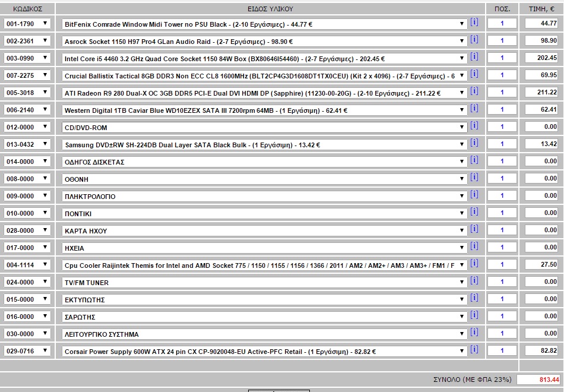This screenshot has width=564, height=392.
Task: Open info link for Asrock H97 Pro4 motherboard
Action: tap(474, 40)
